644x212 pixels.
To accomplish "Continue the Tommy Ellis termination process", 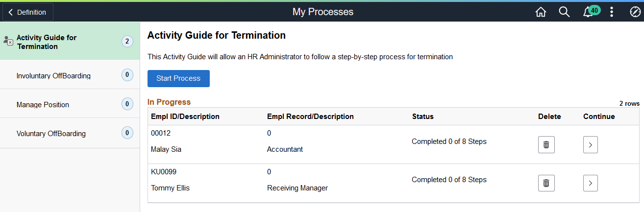I will [590, 183].
